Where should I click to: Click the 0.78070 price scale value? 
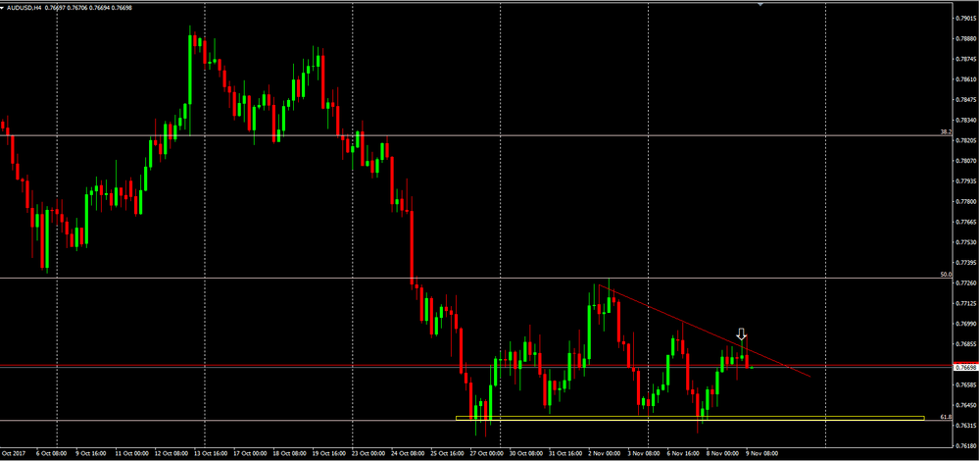pos(967,161)
